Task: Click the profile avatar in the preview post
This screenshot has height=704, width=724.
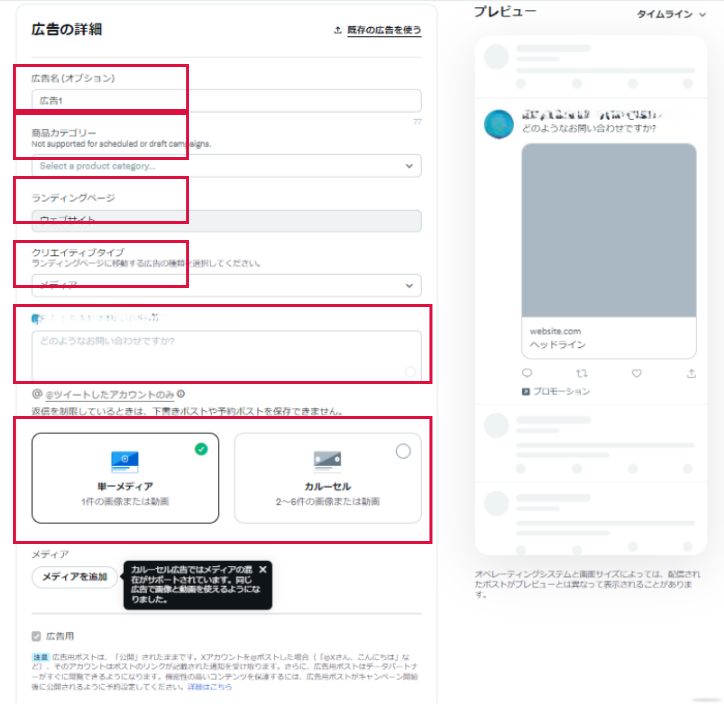Action: (x=499, y=124)
